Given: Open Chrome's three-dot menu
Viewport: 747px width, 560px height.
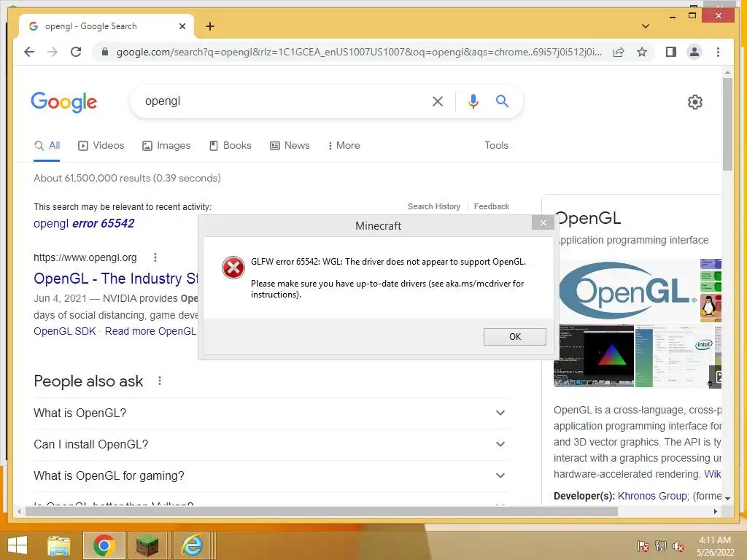Looking at the screenshot, I should coord(718,52).
